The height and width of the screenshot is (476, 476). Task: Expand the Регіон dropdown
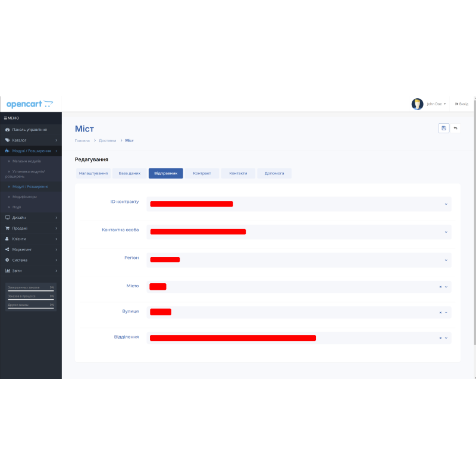tap(445, 259)
